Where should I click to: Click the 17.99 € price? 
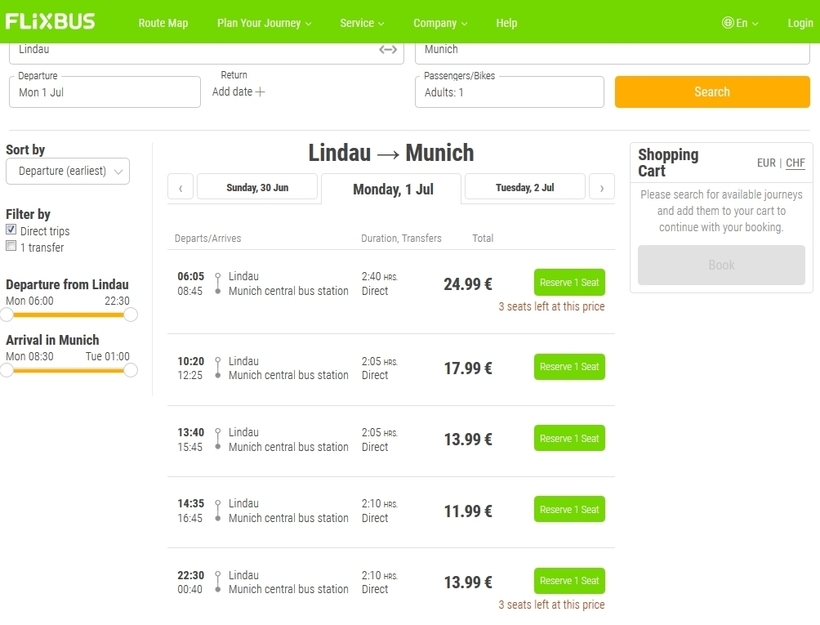click(468, 368)
